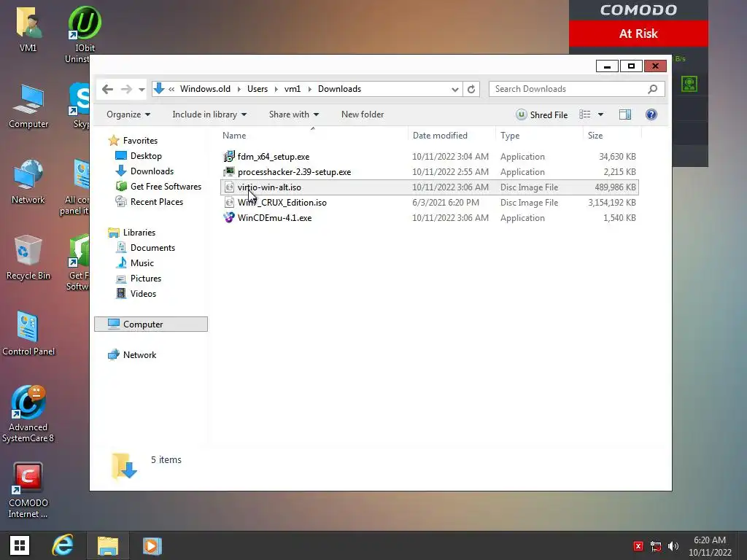Viewport: 747px width, 560px height.
Task: Launch Advanced SystemCare 8 desktop shortcut
Action: [x=28, y=414]
